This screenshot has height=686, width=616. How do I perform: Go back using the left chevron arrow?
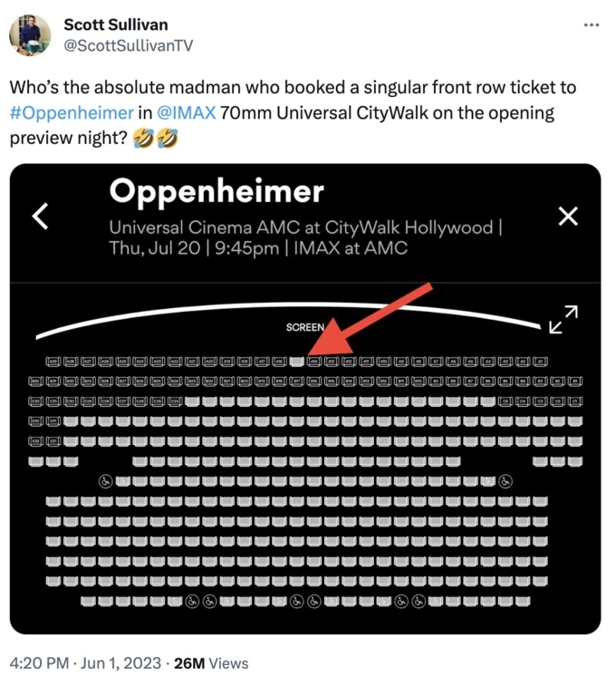(40, 216)
